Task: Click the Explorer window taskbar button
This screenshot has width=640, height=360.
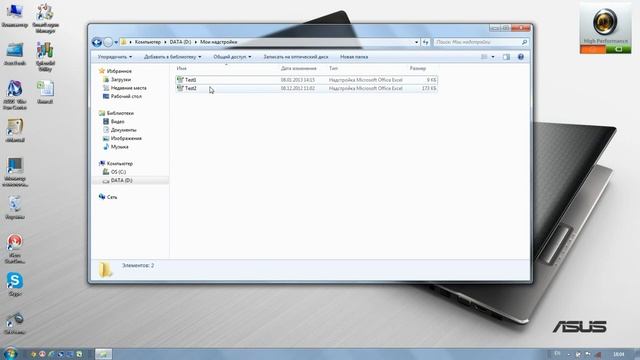Action: [x=104, y=354]
